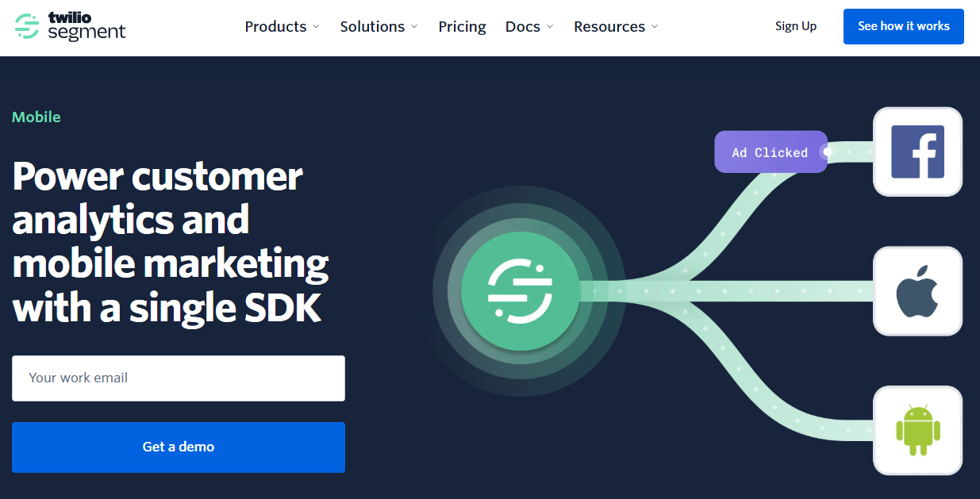Open the Docs menu label
Viewport: 980px width, 499px height.
coord(522,26)
